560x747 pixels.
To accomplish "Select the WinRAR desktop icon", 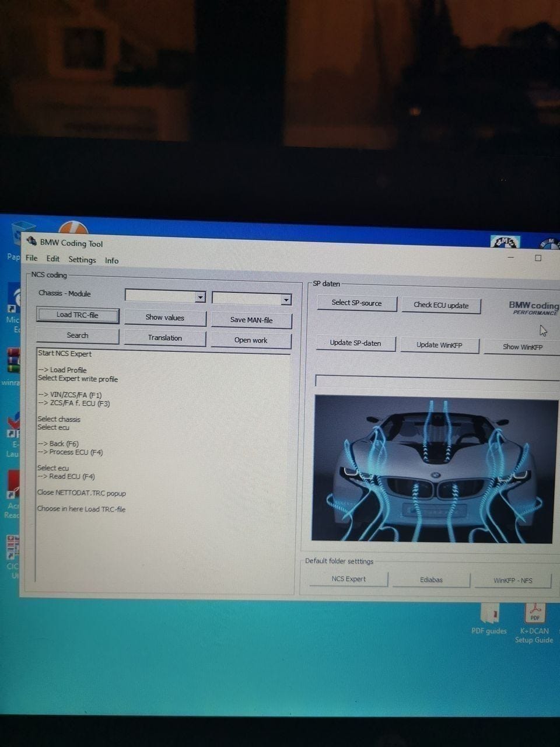I will 13,366.
